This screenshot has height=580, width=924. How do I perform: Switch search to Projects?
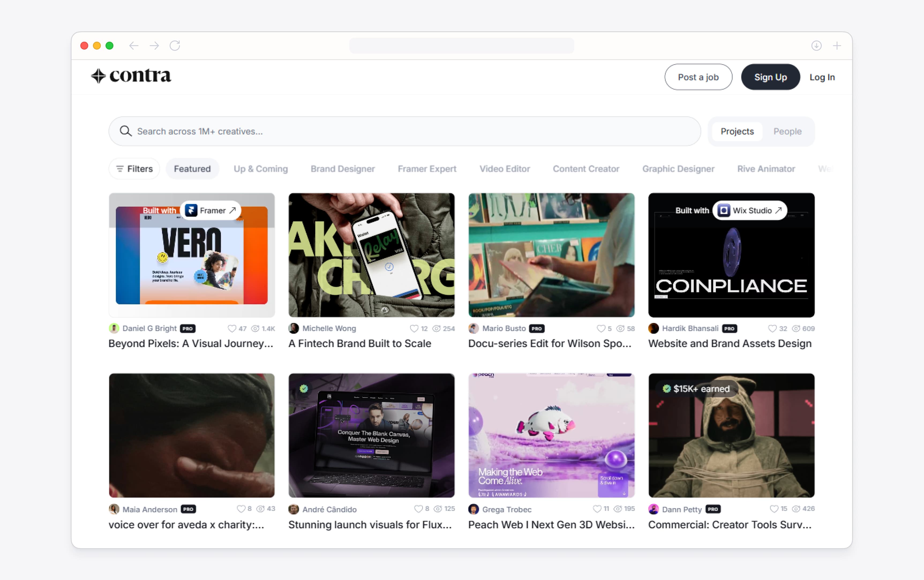[737, 131]
